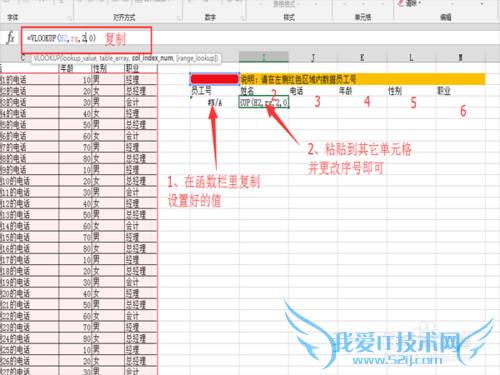Select the 年龄 label cell in column K
The image size is (500, 375).
(x=362, y=90)
